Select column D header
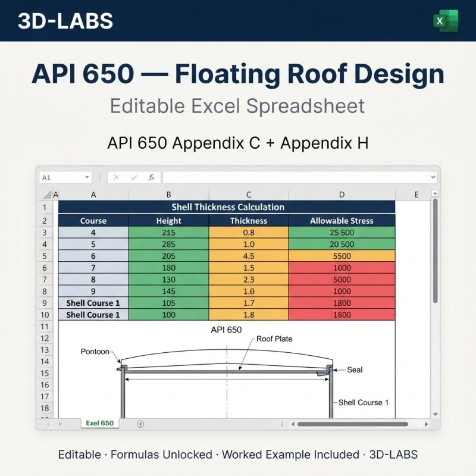This screenshot has height=476, width=476. [342, 195]
